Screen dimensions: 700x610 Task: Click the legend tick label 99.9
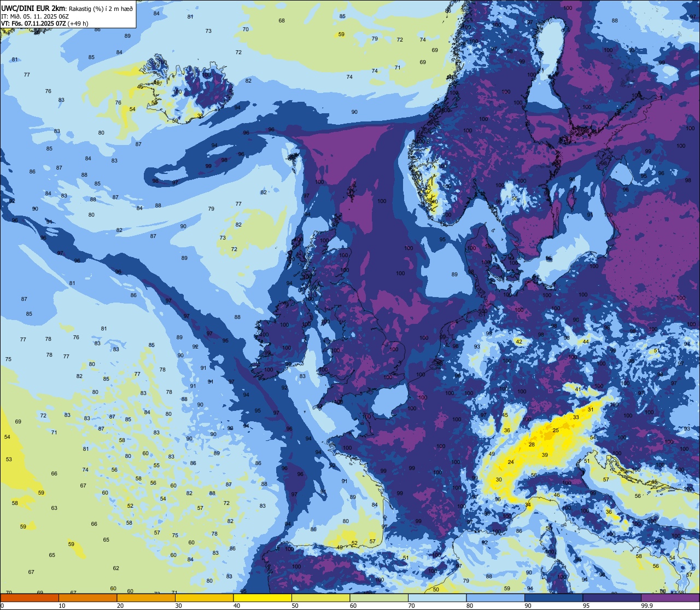pyautogui.click(x=646, y=606)
